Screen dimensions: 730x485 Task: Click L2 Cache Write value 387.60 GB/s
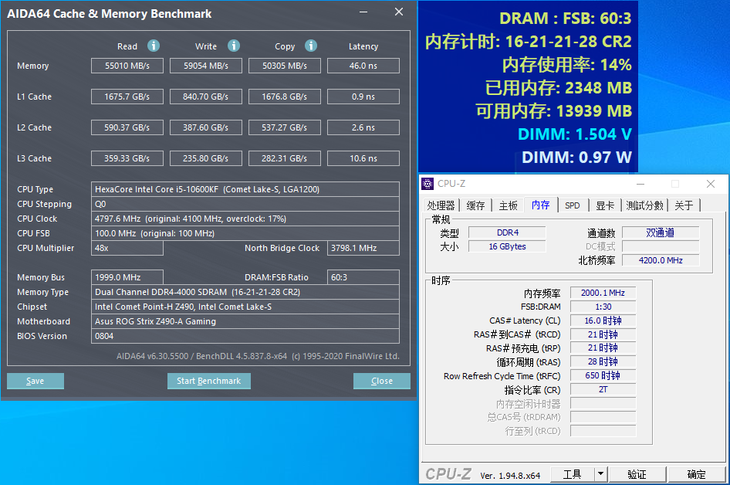pos(206,127)
